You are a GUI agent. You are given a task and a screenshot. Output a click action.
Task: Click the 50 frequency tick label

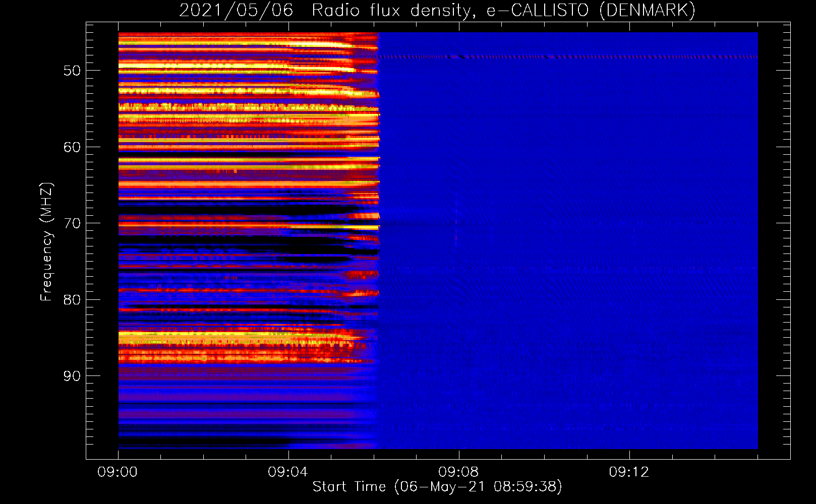coord(72,71)
